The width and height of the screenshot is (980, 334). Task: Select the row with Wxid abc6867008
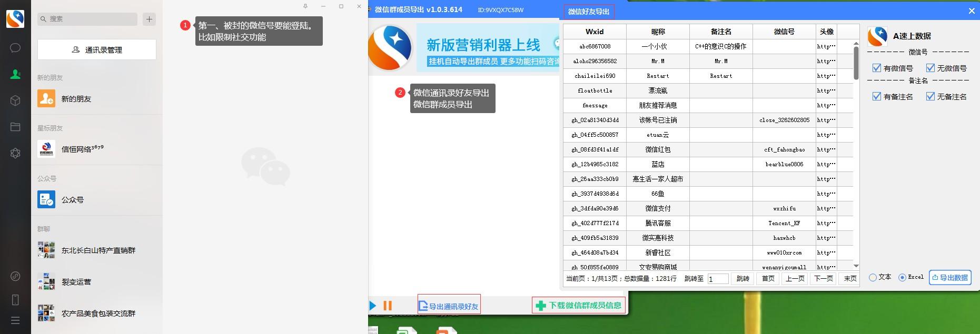point(708,46)
